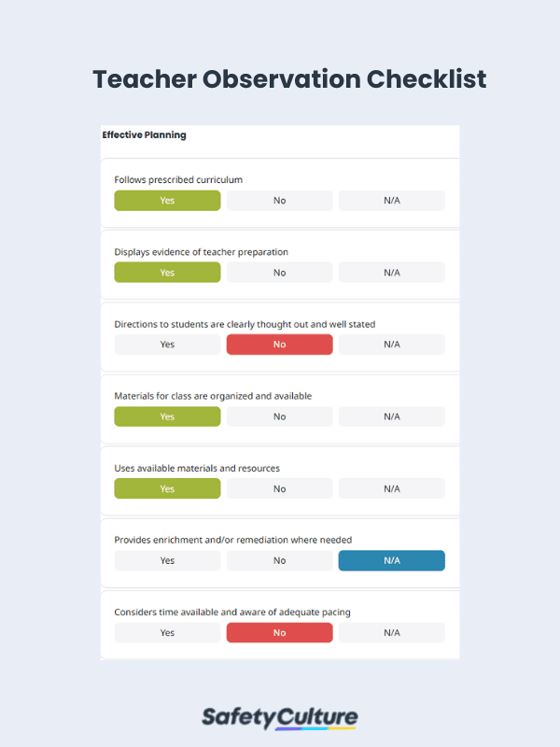Select No for Provides enrichment or remediation
This screenshot has height=747, width=560.
[279, 560]
